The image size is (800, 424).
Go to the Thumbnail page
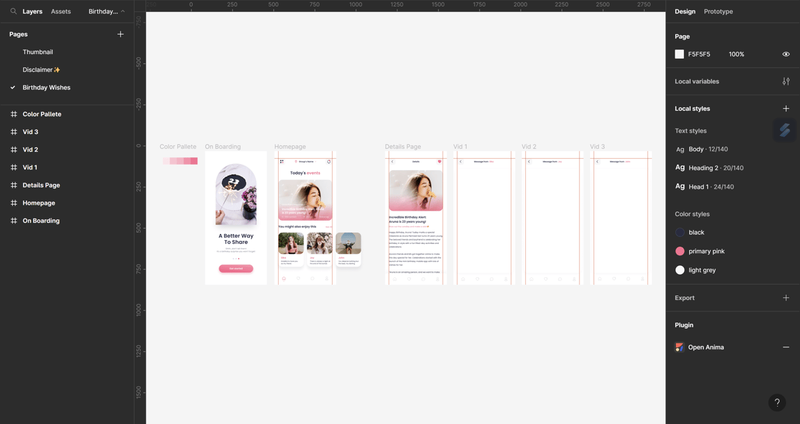38,52
